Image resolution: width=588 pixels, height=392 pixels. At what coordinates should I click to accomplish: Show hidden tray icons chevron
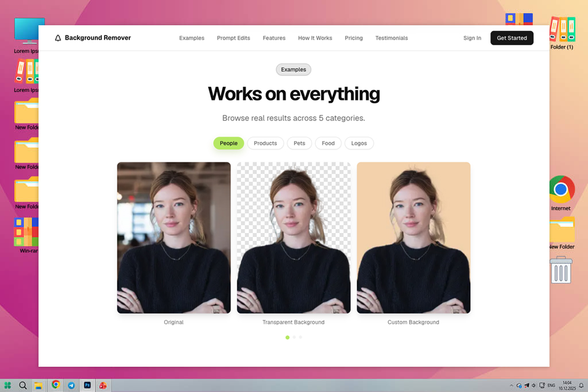(x=511, y=386)
